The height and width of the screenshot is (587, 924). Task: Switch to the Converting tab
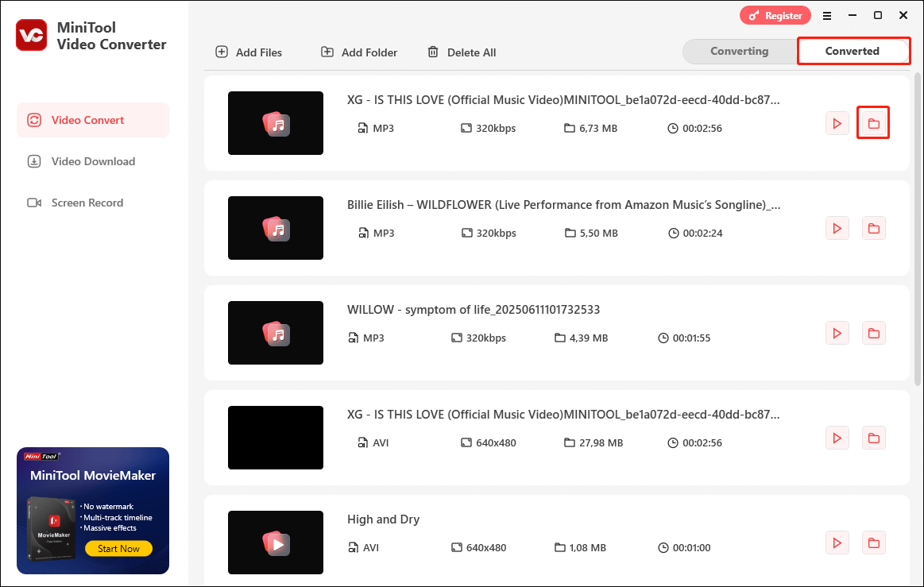(x=739, y=52)
